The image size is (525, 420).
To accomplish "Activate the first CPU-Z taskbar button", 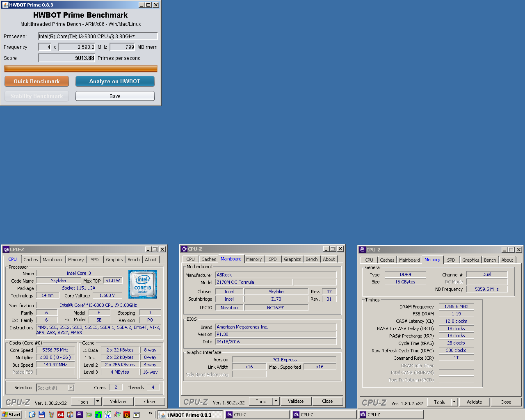I will click(257, 415).
